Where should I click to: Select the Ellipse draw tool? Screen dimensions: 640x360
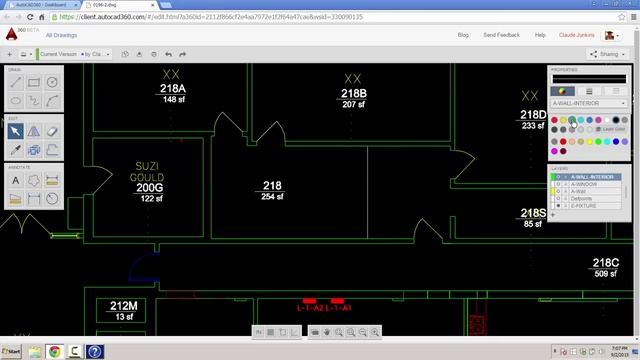coord(16,100)
